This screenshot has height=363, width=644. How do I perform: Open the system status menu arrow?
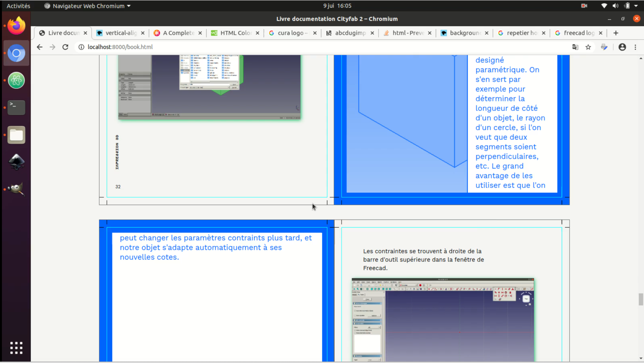coord(636,6)
